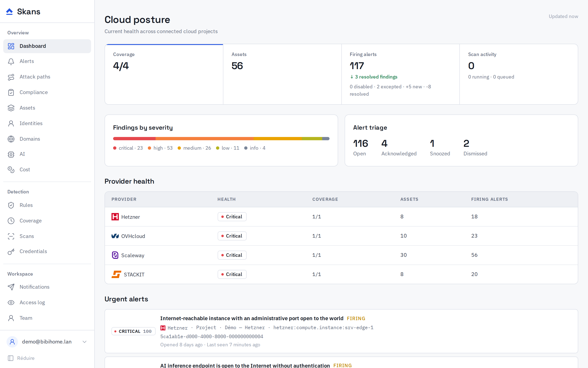Image resolution: width=588 pixels, height=368 pixels.
Task: Click the yellow medium severity bar segment
Action: (277, 138)
